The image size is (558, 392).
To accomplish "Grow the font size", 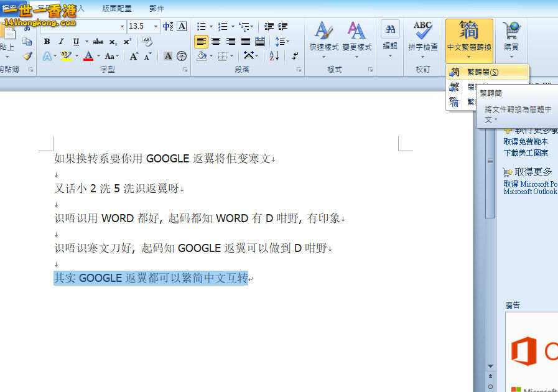I will (x=134, y=56).
